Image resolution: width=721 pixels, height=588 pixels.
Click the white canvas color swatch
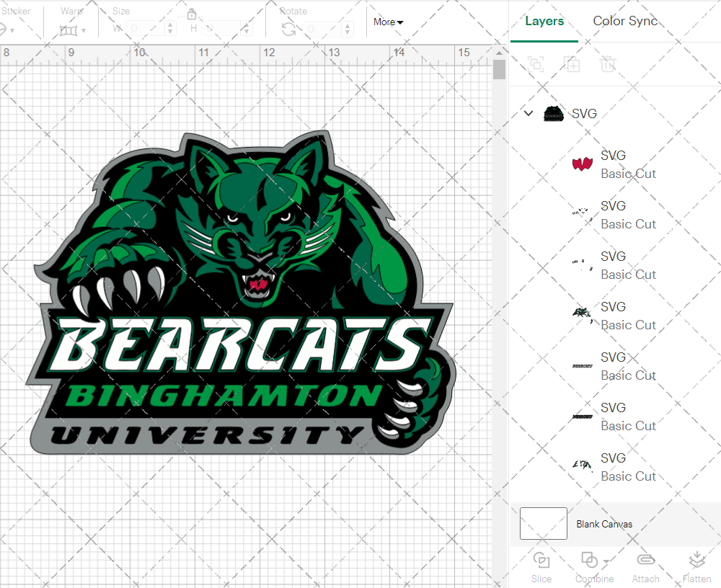coord(543,524)
